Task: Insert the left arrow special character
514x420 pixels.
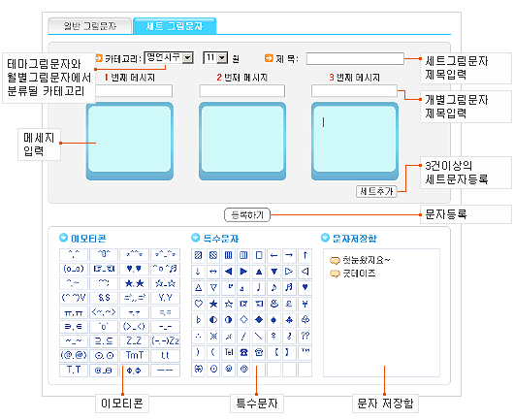Action: [x=274, y=255]
